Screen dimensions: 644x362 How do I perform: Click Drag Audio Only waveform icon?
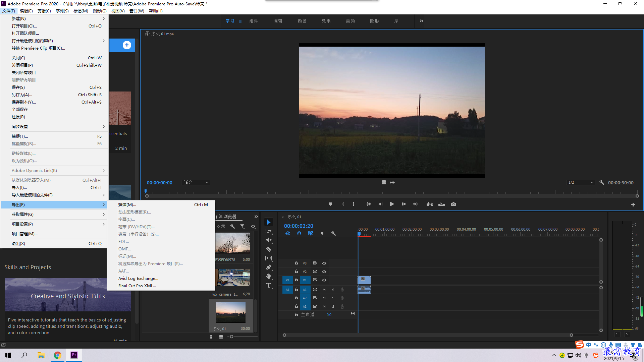click(392, 182)
